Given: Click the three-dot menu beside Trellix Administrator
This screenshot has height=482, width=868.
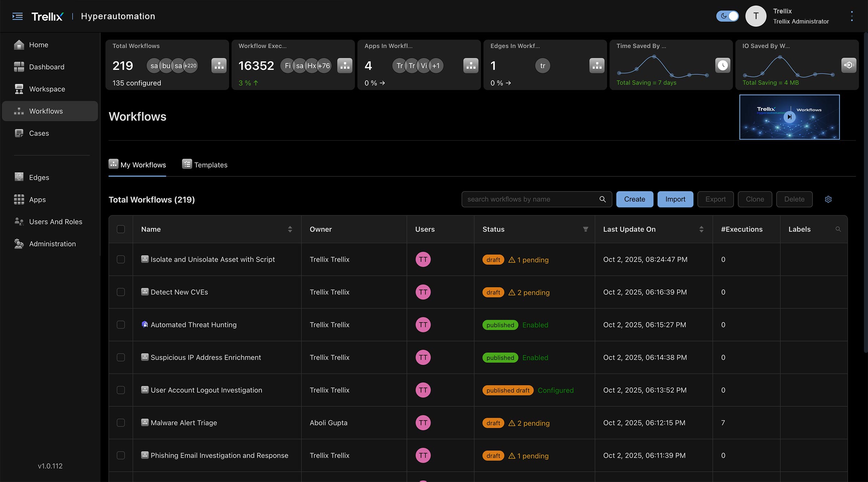Looking at the screenshot, I should coord(852,16).
